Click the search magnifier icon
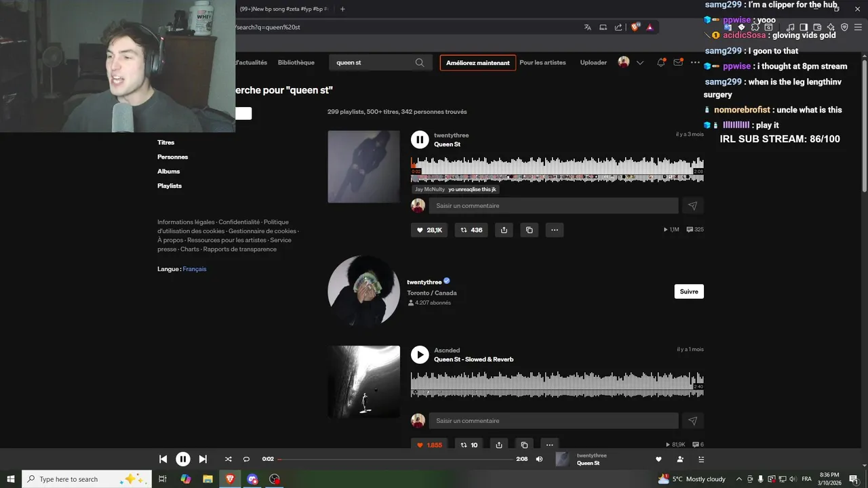This screenshot has height=488, width=868. pyautogui.click(x=420, y=62)
